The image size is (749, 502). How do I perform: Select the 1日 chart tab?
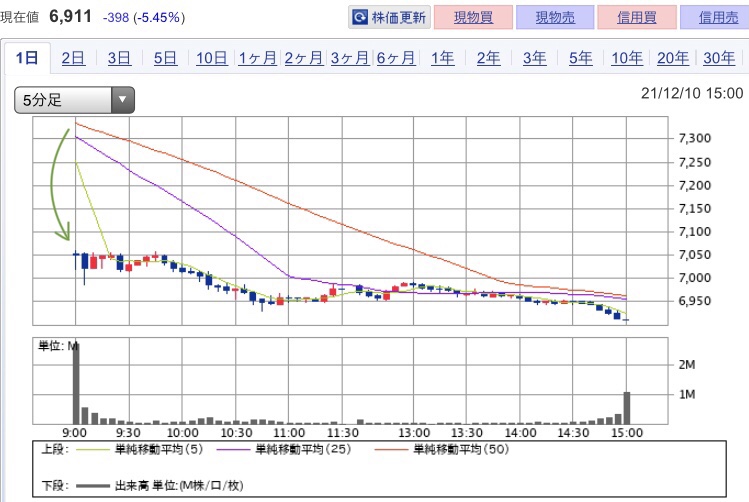[27, 58]
